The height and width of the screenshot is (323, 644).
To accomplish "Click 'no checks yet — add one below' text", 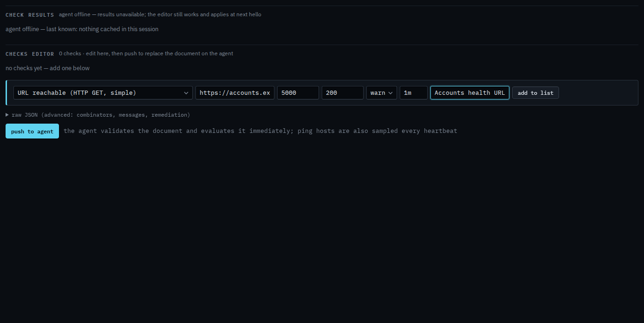I will [x=47, y=68].
